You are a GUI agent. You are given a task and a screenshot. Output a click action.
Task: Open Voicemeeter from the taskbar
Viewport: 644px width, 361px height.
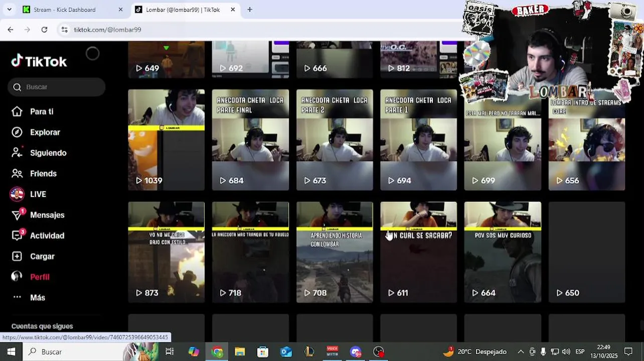[x=332, y=352]
